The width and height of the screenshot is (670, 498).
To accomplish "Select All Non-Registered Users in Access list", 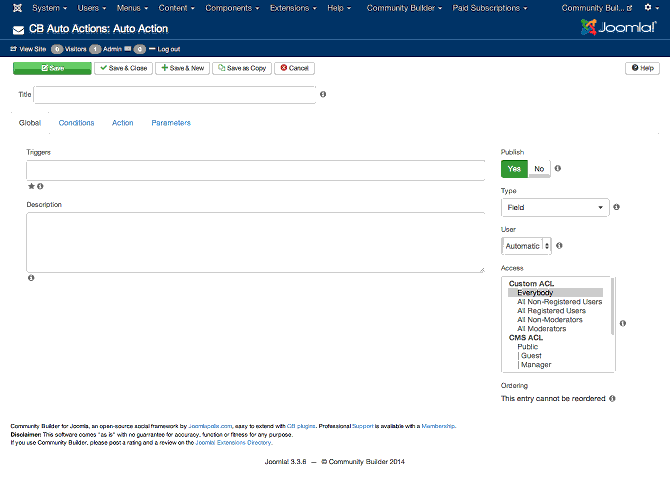I will click(x=559, y=301).
